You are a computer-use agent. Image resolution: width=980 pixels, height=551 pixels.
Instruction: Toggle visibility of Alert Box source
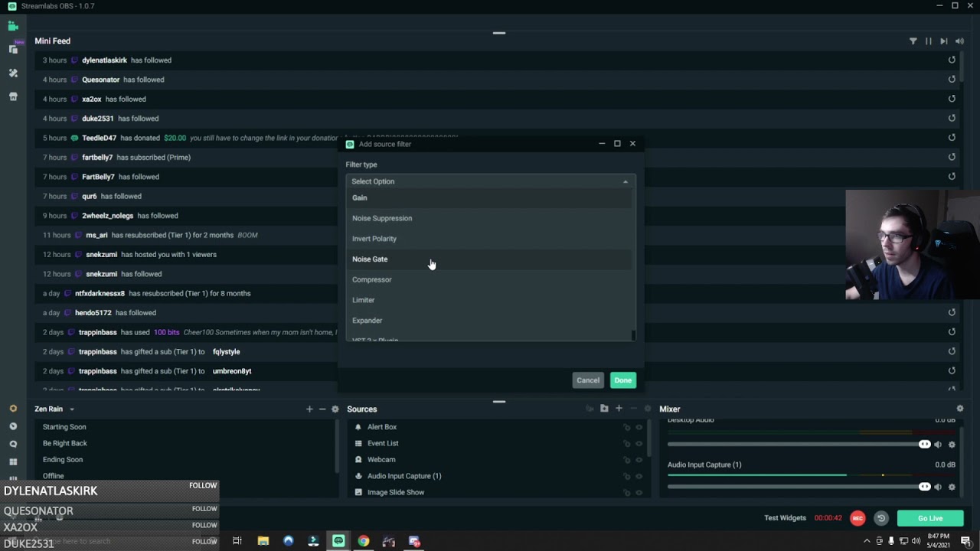pyautogui.click(x=639, y=427)
